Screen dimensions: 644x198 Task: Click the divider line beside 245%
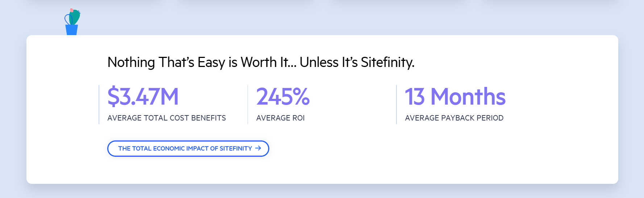[x=248, y=105]
